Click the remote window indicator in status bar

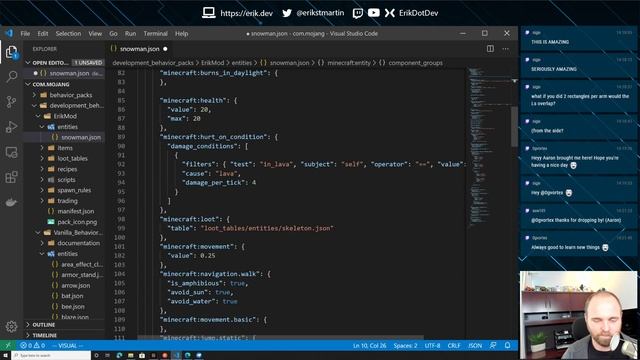8,345
